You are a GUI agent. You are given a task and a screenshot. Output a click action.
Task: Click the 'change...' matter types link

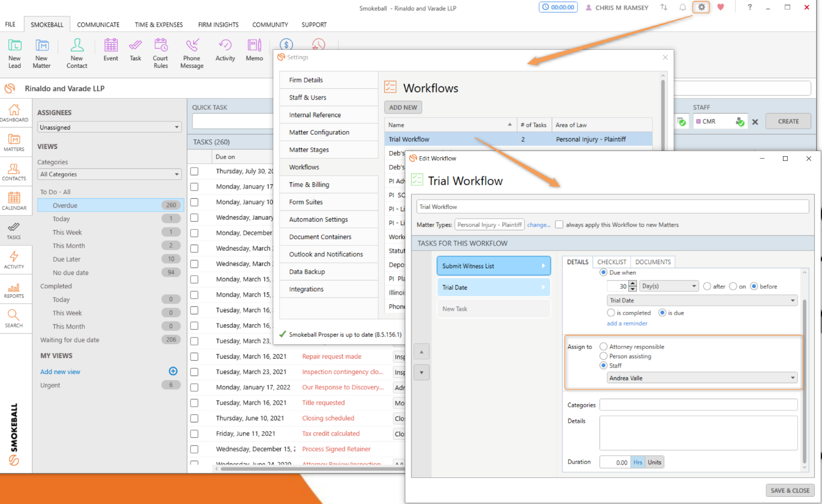point(538,225)
